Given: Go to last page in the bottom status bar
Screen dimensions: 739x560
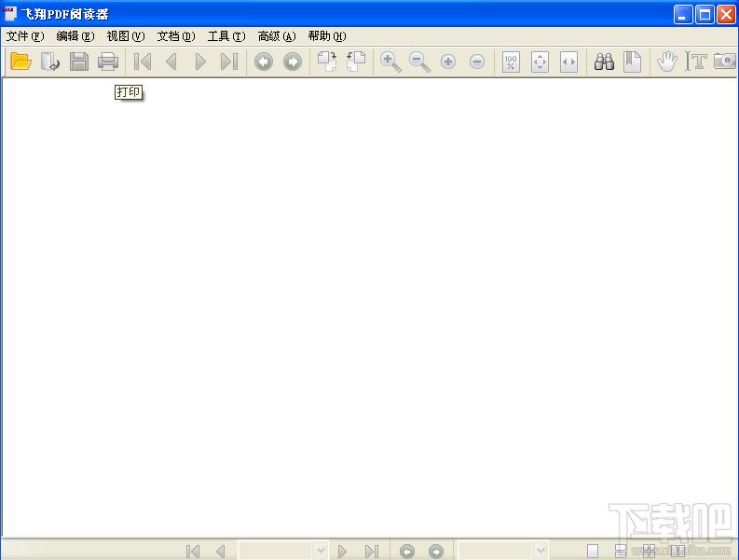Looking at the screenshot, I should coord(372,551).
